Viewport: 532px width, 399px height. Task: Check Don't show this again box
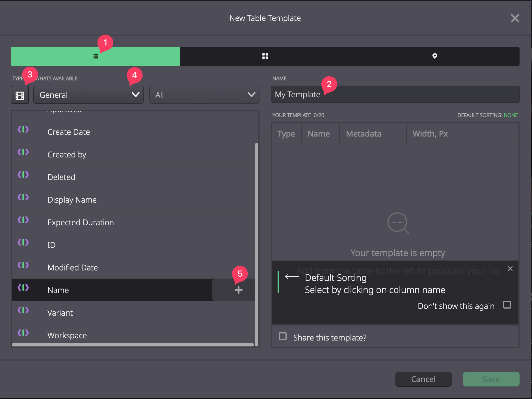(507, 305)
